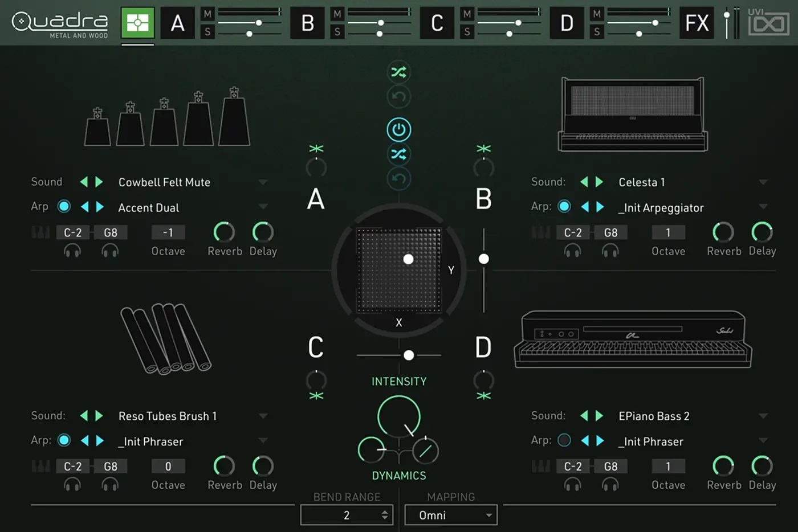Select next sound after Cowbell Felt Mute
Screen dimensions: 798x532
[x=99, y=182]
